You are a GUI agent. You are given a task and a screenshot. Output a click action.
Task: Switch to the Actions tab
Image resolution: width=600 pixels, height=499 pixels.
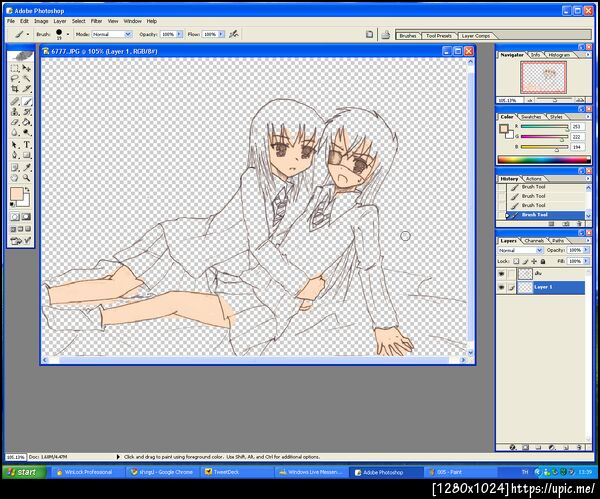point(533,179)
